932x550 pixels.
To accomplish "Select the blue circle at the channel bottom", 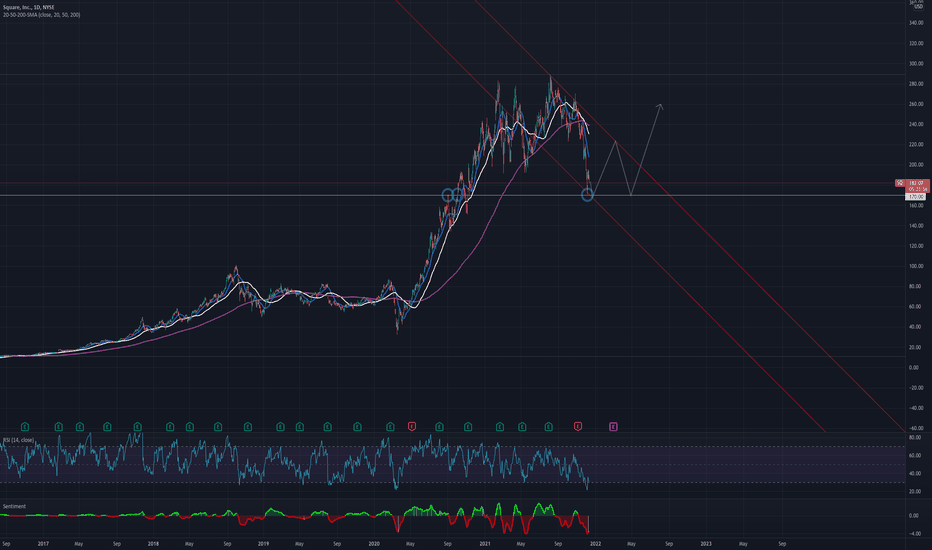I will 587,195.
